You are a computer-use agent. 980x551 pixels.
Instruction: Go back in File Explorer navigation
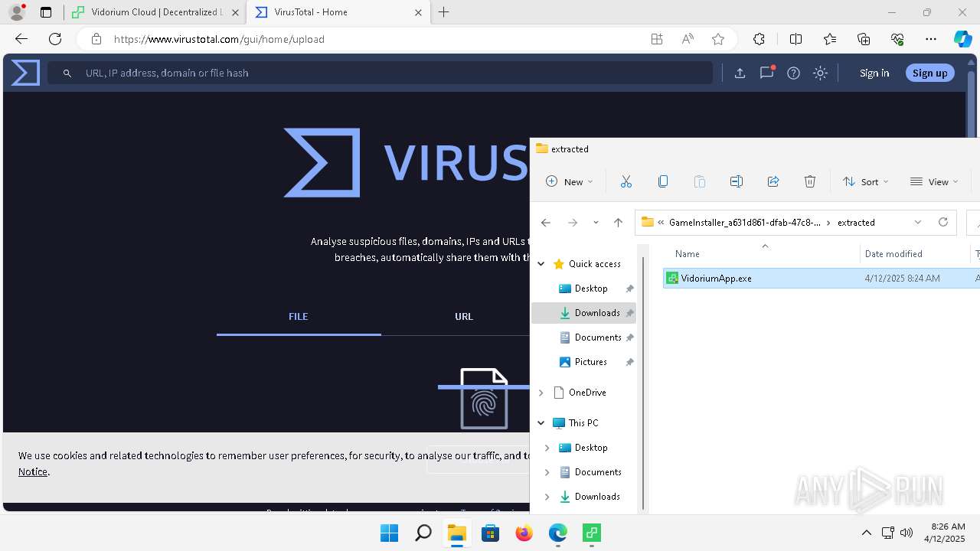pyautogui.click(x=545, y=223)
